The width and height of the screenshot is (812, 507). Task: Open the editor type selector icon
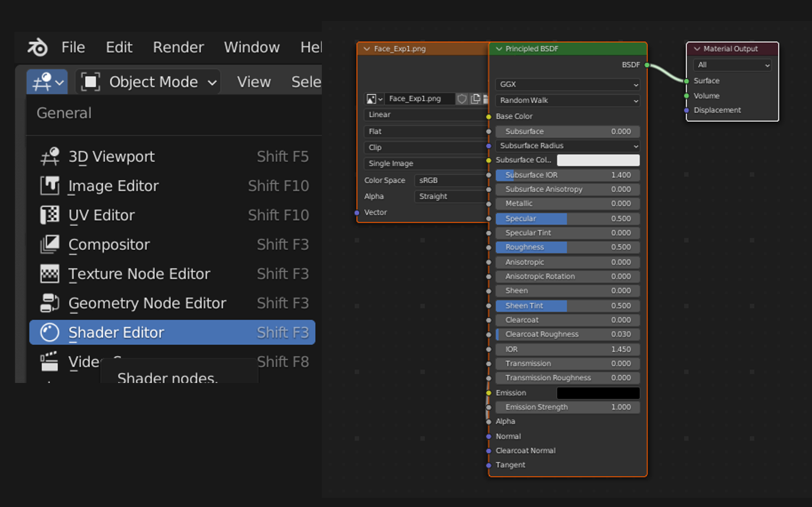47,82
